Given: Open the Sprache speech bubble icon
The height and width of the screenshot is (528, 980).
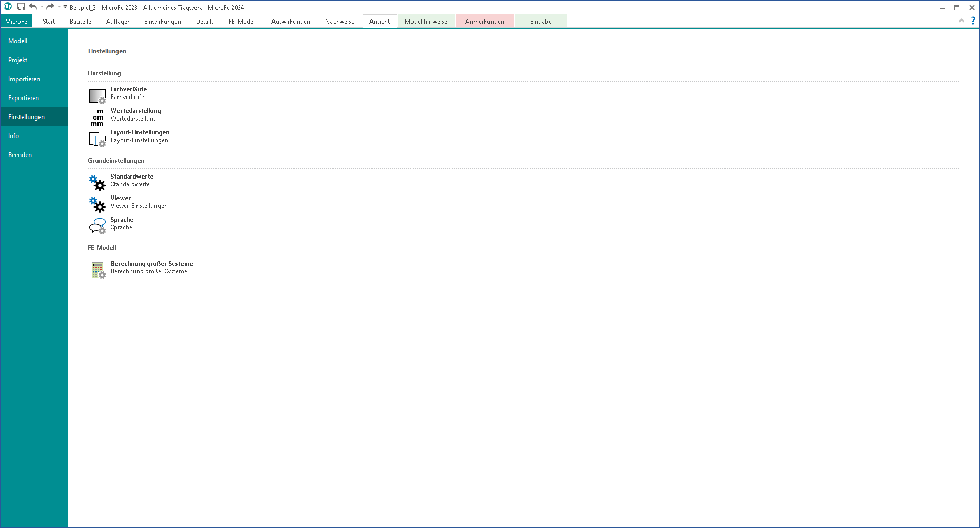Looking at the screenshot, I should pos(97,226).
